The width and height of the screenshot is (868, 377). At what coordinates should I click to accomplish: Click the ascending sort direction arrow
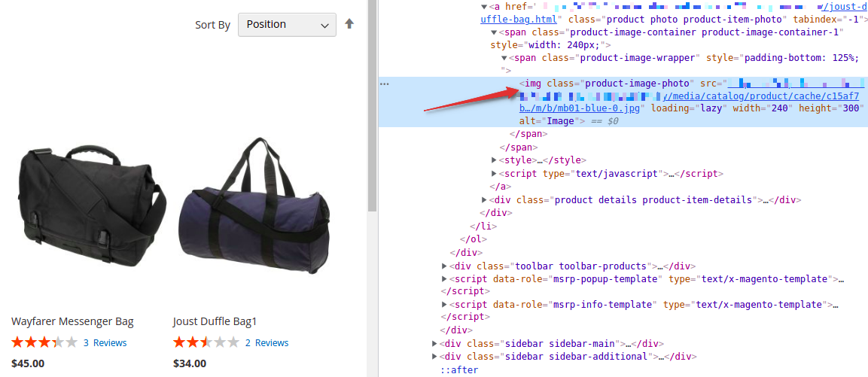pyautogui.click(x=349, y=24)
